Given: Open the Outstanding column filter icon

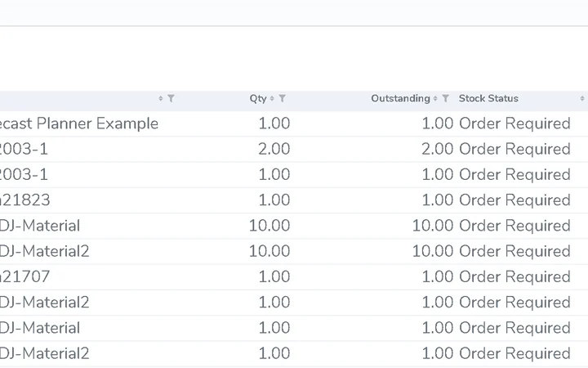Looking at the screenshot, I should (x=445, y=98).
